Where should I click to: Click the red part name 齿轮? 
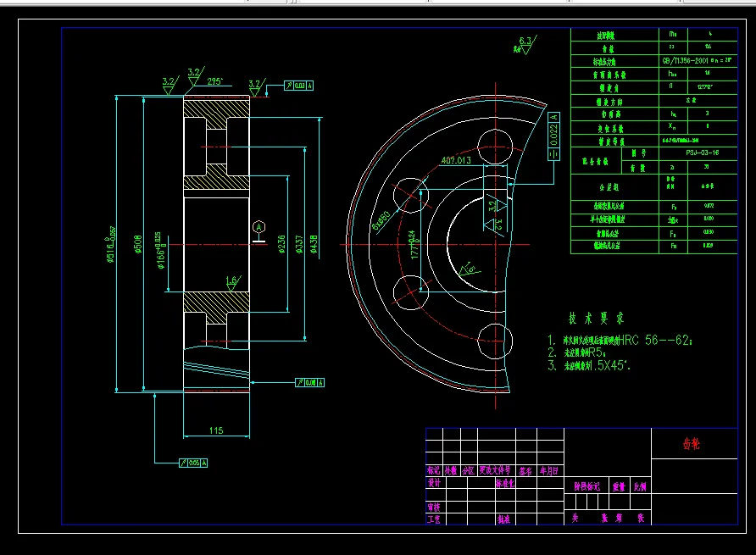click(x=692, y=444)
